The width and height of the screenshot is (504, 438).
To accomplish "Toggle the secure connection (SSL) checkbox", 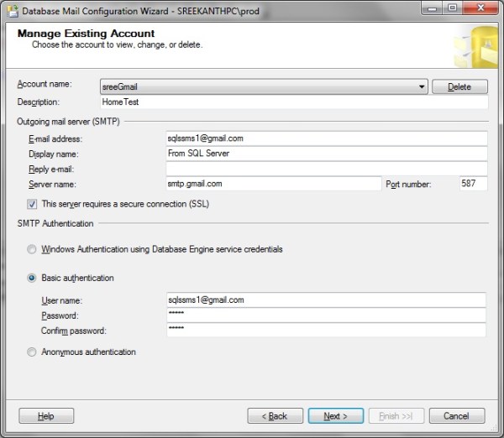I will 32,204.
